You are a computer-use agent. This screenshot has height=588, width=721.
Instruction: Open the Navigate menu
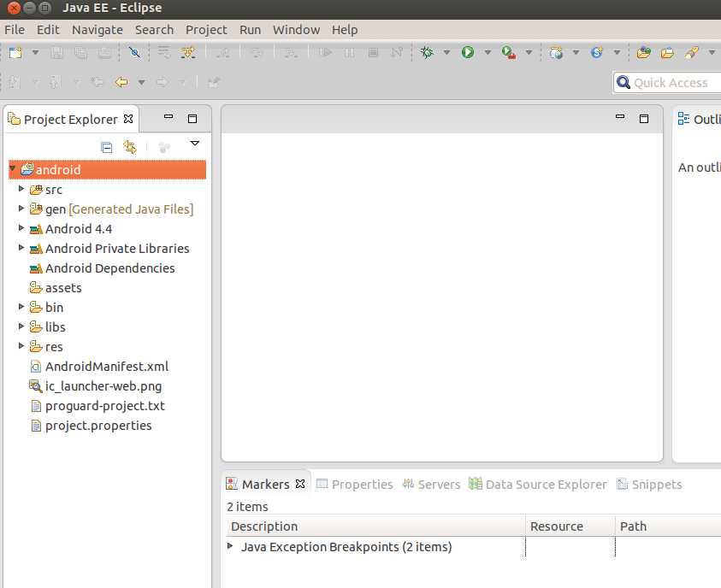97,30
